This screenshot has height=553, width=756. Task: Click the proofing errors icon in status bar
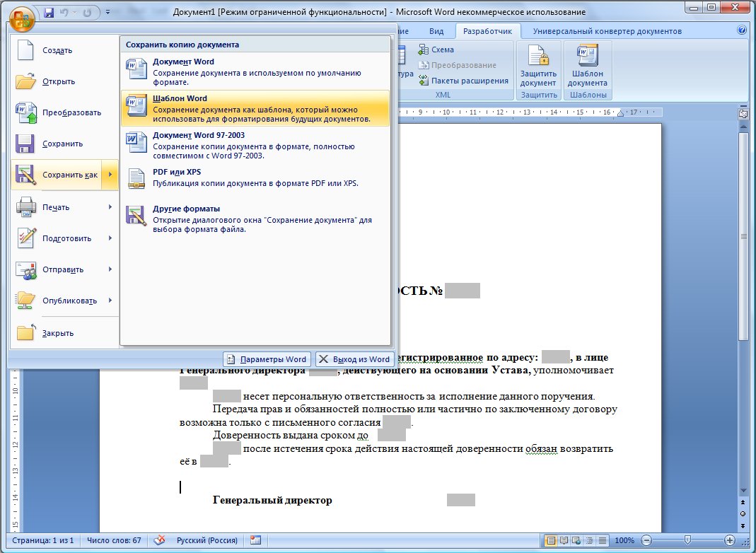[x=160, y=540]
